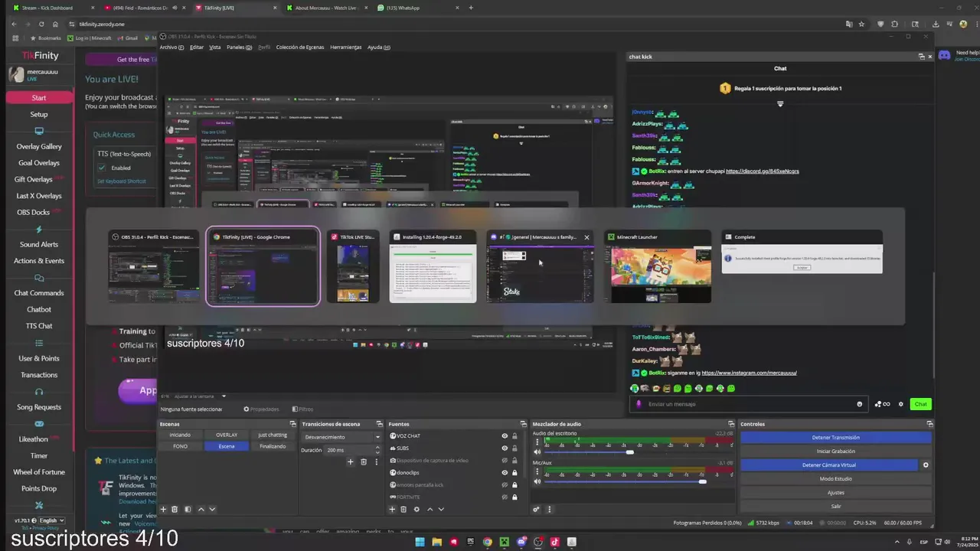
Task: Toggle TTS Enabled checkbox in TikFinity
Action: (x=102, y=168)
